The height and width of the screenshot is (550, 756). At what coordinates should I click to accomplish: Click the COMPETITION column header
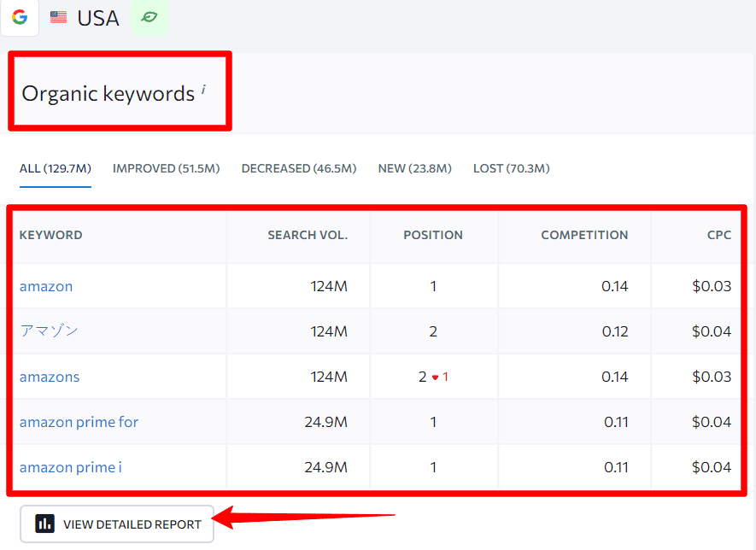coord(584,235)
